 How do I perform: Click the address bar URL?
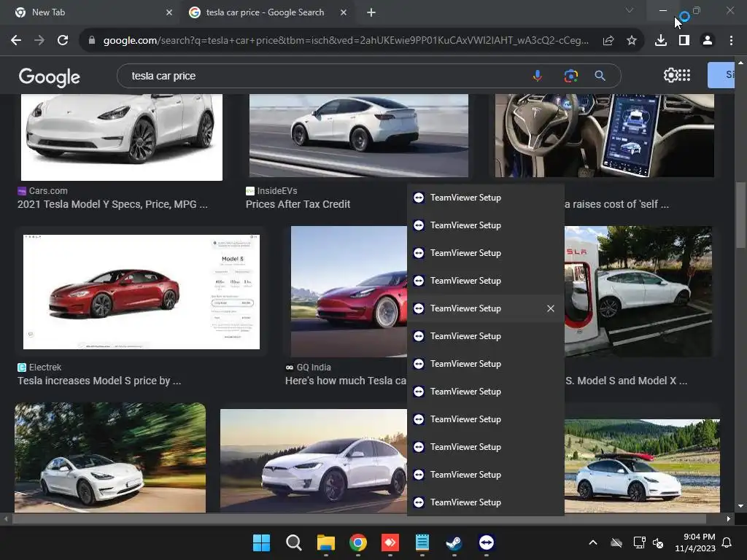(346, 41)
